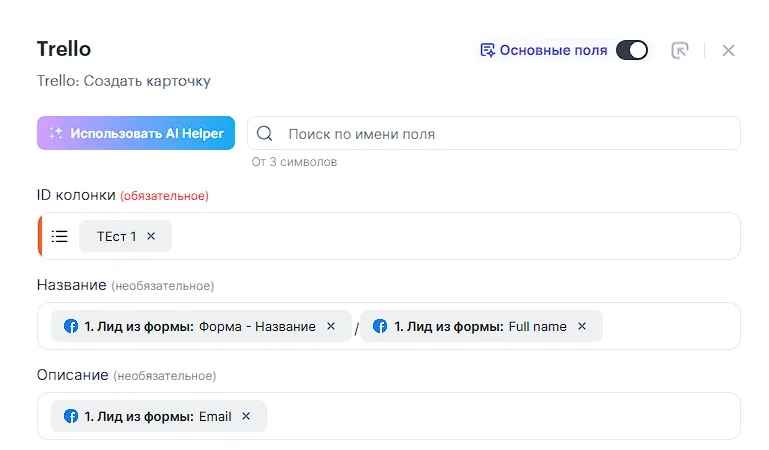Image resolution: width=769 pixels, height=450 pixels.
Task: Open the list icon in ID колонки
Action: click(60, 236)
